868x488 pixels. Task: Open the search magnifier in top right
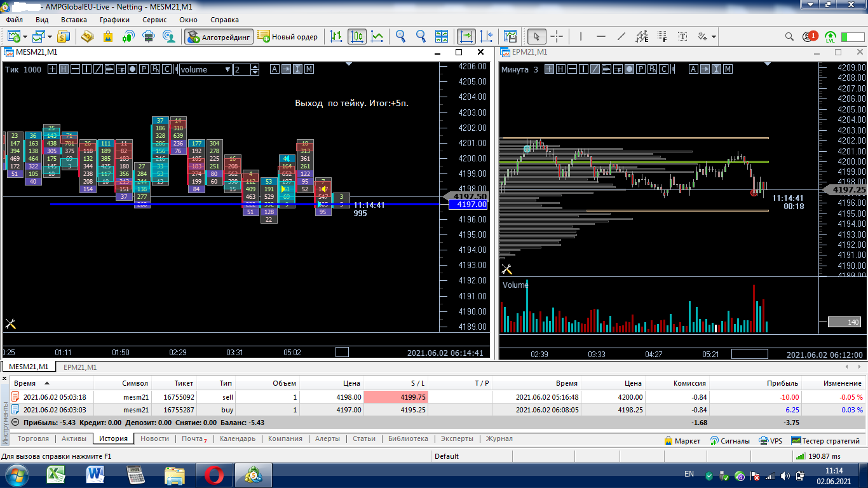[x=790, y=36]
